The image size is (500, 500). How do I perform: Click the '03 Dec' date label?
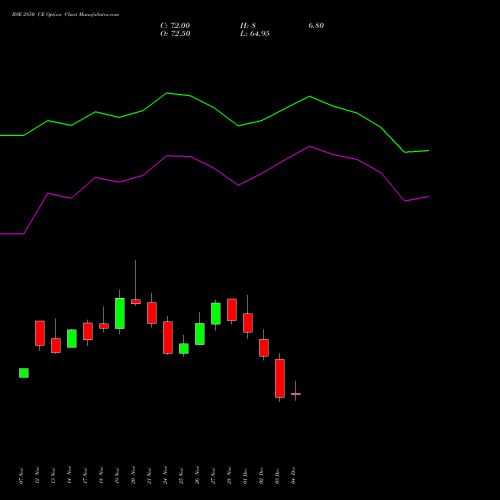[278, 476]
